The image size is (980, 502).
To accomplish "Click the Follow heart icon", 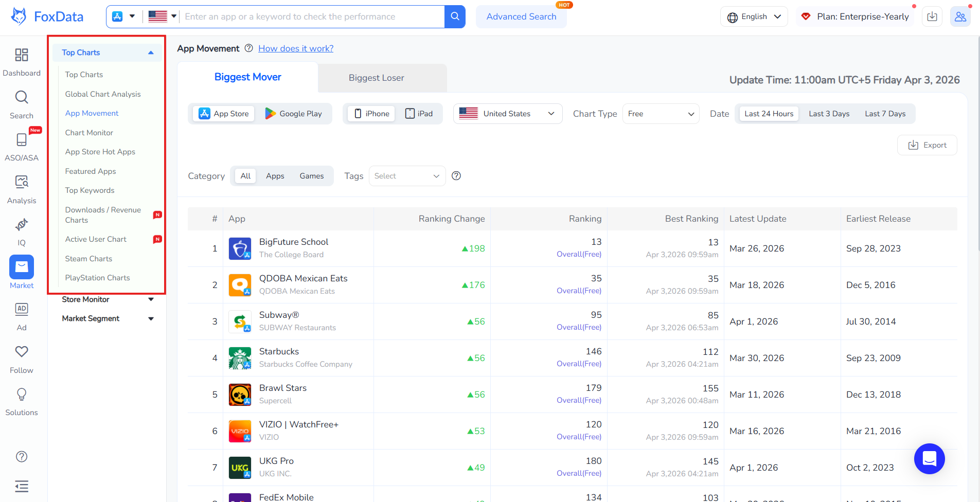I will coord(22,358).
